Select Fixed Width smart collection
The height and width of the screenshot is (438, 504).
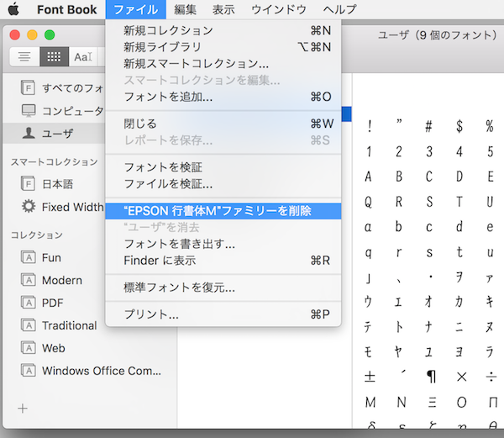(x=54, y=207)
